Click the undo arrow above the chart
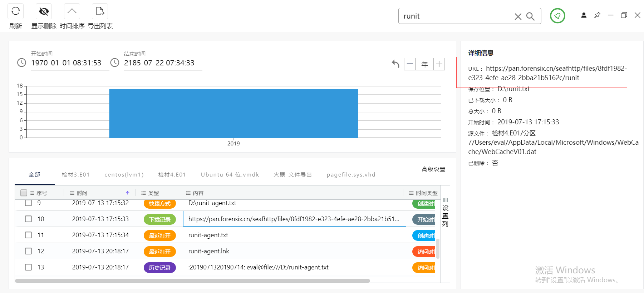The width and height of the screenshot is (644, 293). pos(395,64)
